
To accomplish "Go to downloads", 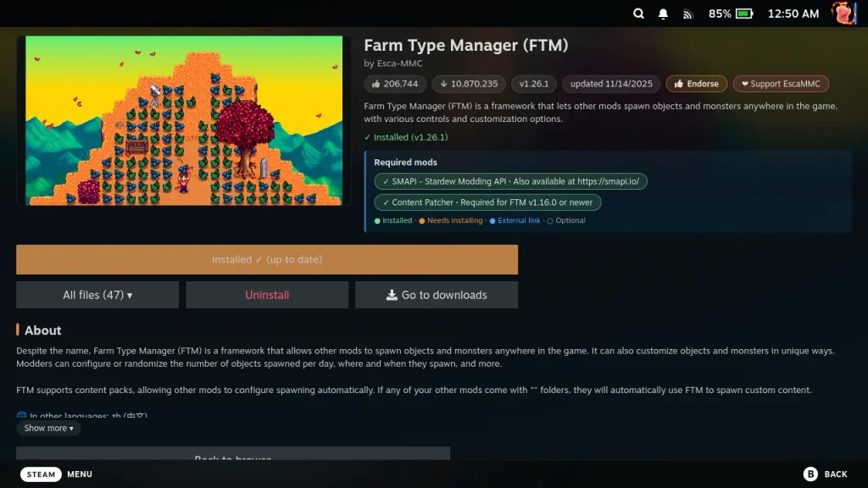I will pyautogui.click(x=437, y=295).
